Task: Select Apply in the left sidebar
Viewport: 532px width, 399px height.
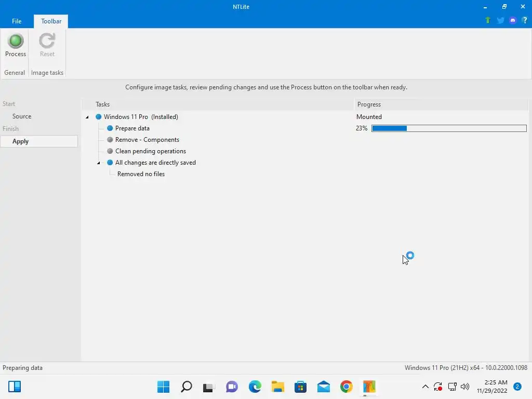Action: click(x=39, y=141)
